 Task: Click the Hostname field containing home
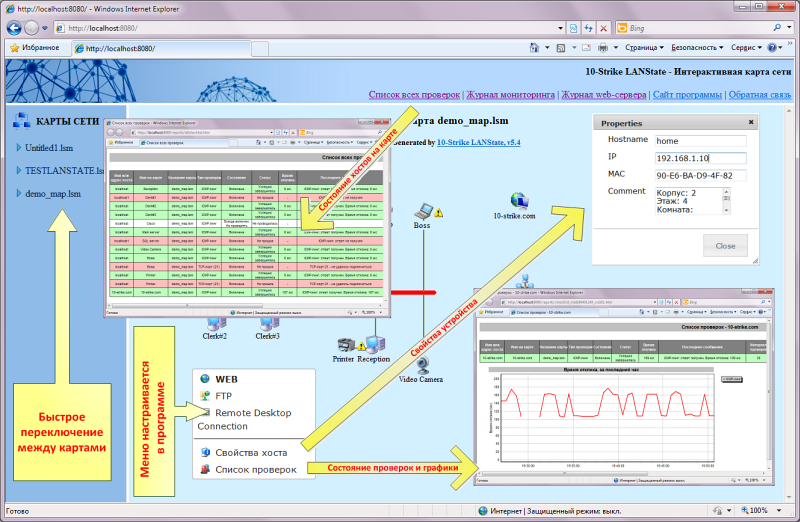(700, 141)
